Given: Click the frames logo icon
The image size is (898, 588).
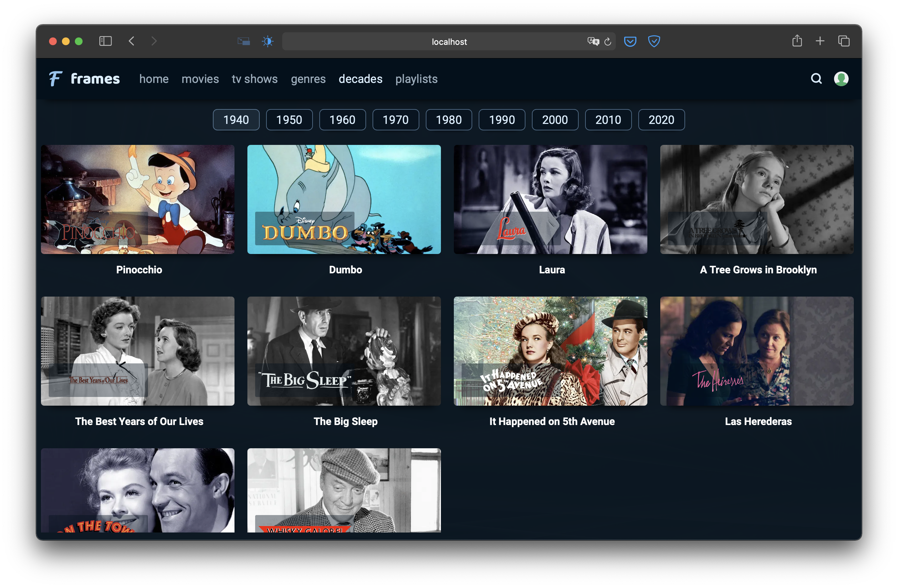Looking at the screenshot, I should point(55,78).
